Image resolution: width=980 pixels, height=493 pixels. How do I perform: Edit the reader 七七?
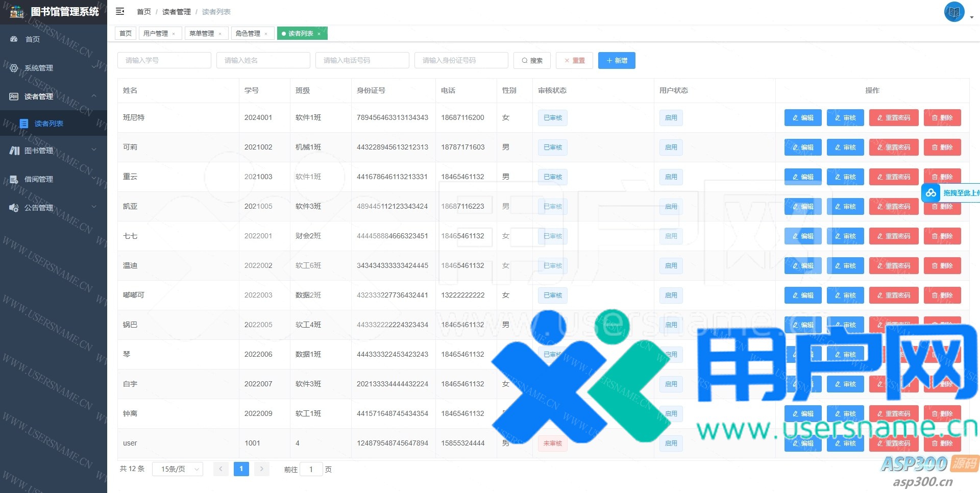[x=803, y=236]
